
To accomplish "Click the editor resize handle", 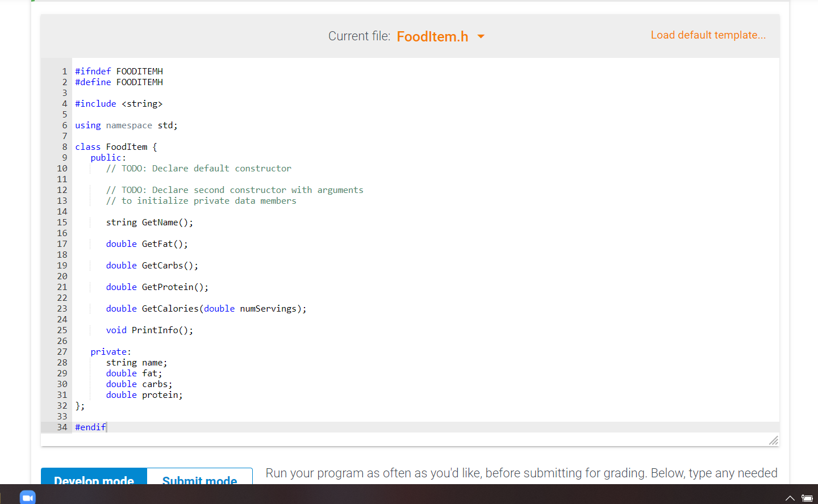I will click(x=773, y=440).
